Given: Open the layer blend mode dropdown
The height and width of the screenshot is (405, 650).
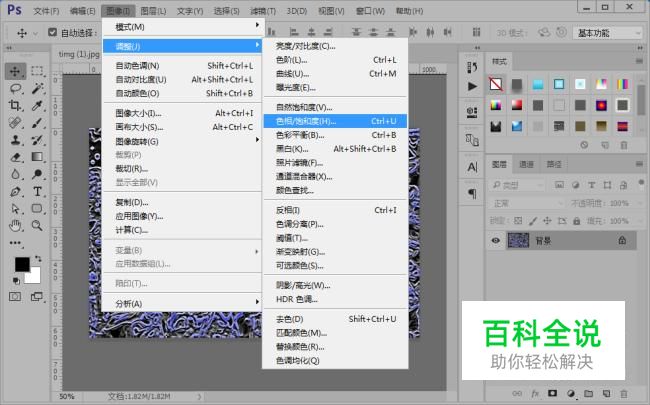Looking at the screenshot, I should [526, 203].
